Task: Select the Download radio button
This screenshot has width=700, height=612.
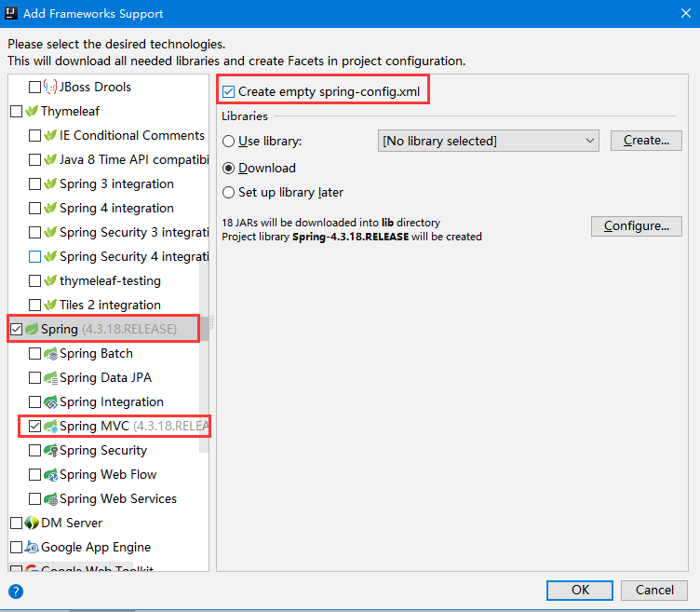Action: [x=229, y=168]
